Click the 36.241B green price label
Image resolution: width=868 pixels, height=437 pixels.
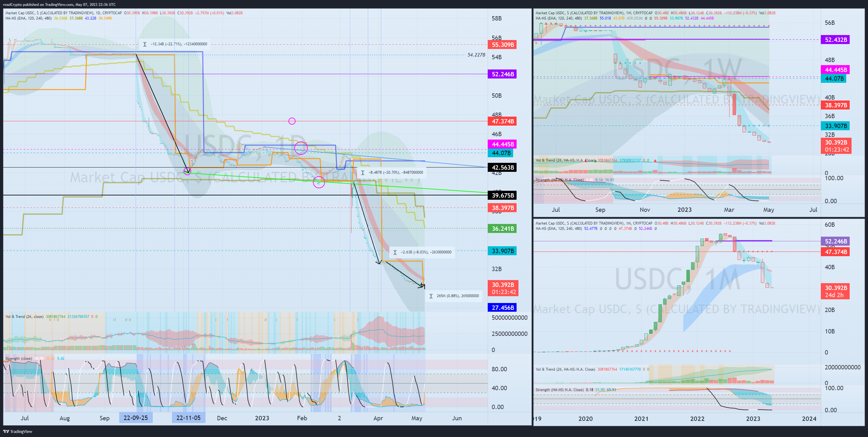point(502,229)
